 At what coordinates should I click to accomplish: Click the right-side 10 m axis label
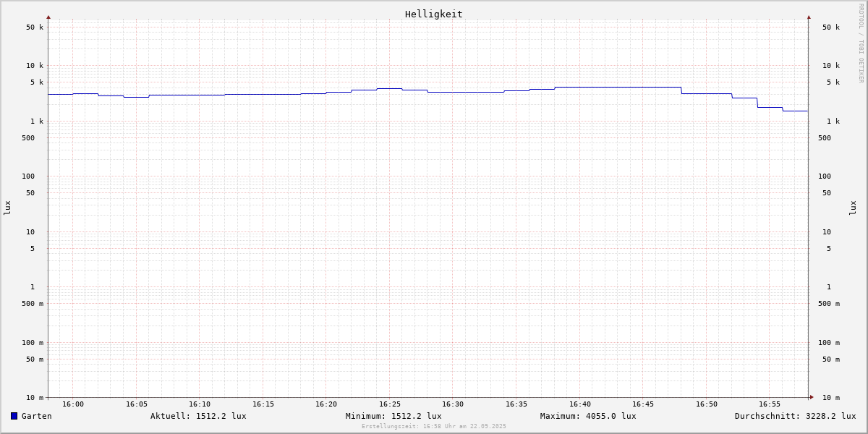click(831, 398)
